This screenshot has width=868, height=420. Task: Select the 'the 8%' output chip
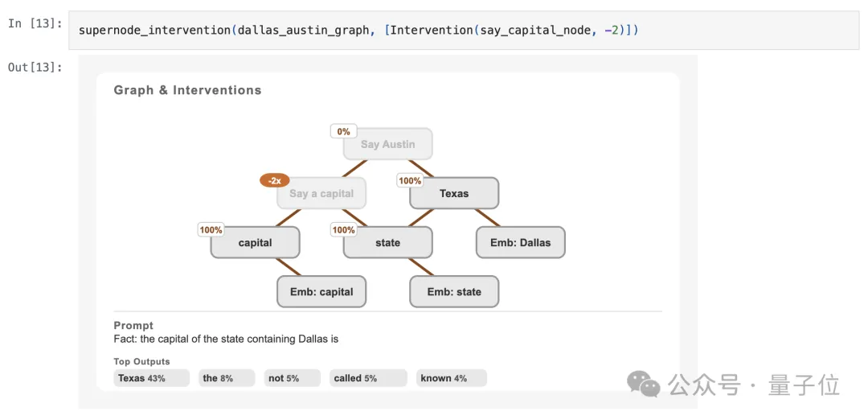click(227, 378)
